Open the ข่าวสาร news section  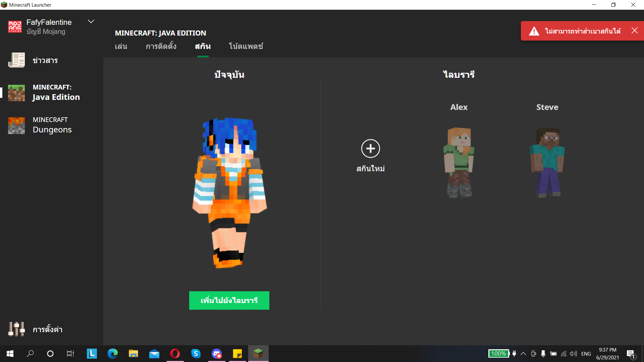click(45, 60)
